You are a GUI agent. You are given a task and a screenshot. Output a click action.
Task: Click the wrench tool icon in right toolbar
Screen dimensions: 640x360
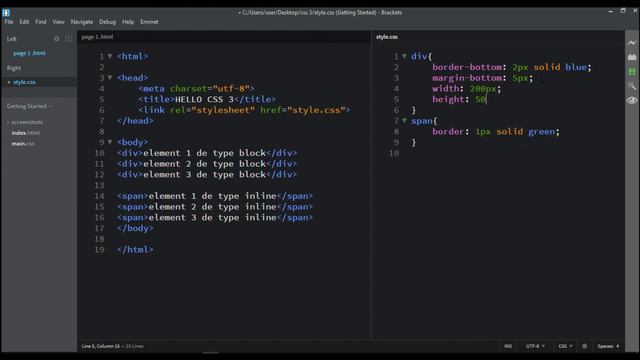tap(632, 86)
